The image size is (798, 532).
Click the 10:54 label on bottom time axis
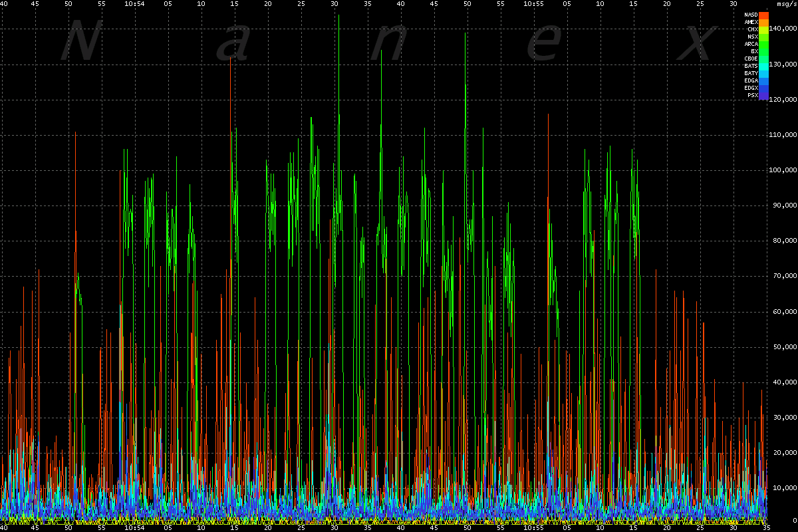(x=134, y=528)
